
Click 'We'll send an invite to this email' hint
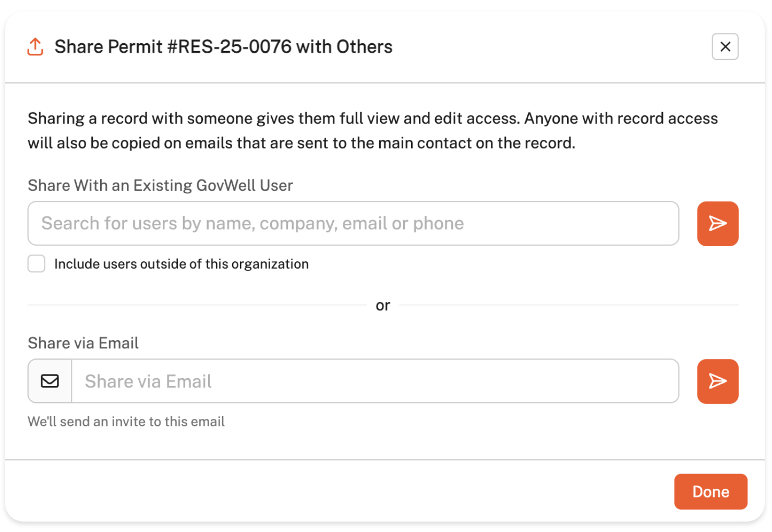coord(126,421)
